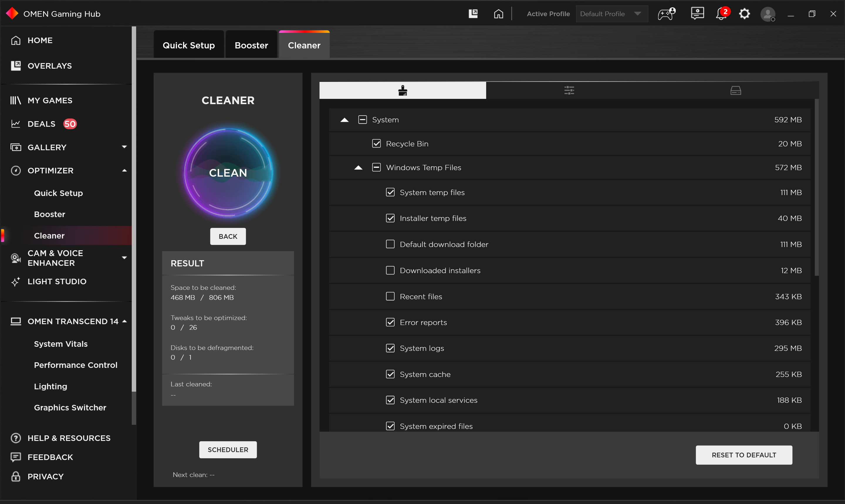Collapse the Windows Temp Files arrow

pos(358,168)
